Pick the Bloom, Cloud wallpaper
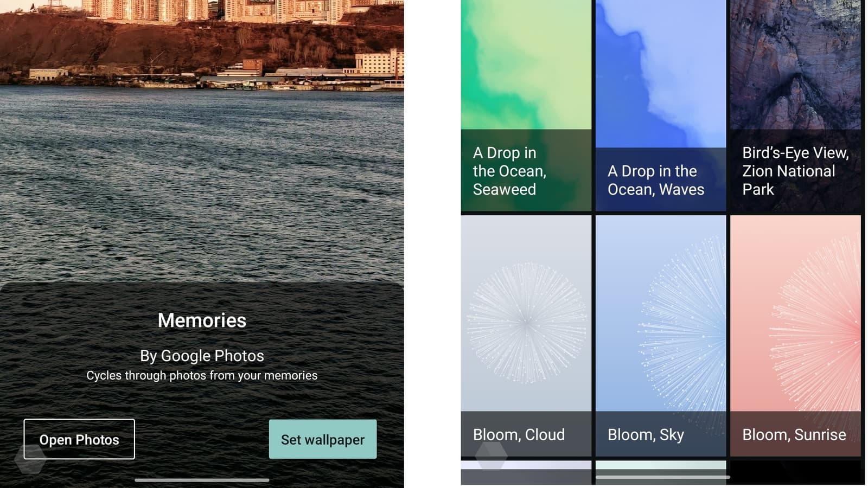This screenshot has width=868, height=488. 526,336
